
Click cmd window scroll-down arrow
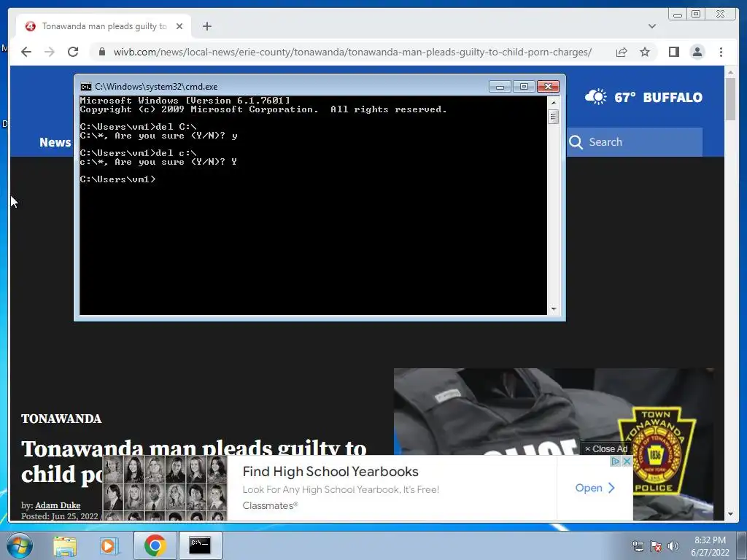[553, 309]
